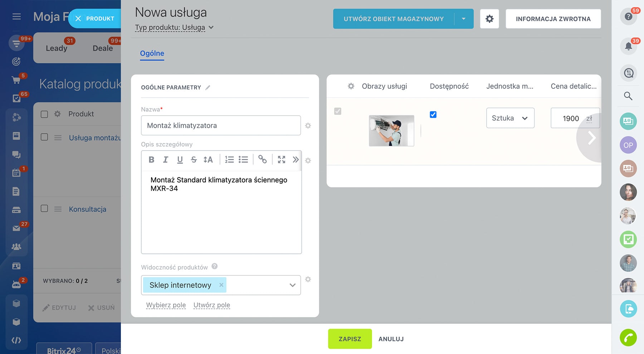Apply bold formatting in description editor
This screenshot has width=644, height=354.
point(151,160)
